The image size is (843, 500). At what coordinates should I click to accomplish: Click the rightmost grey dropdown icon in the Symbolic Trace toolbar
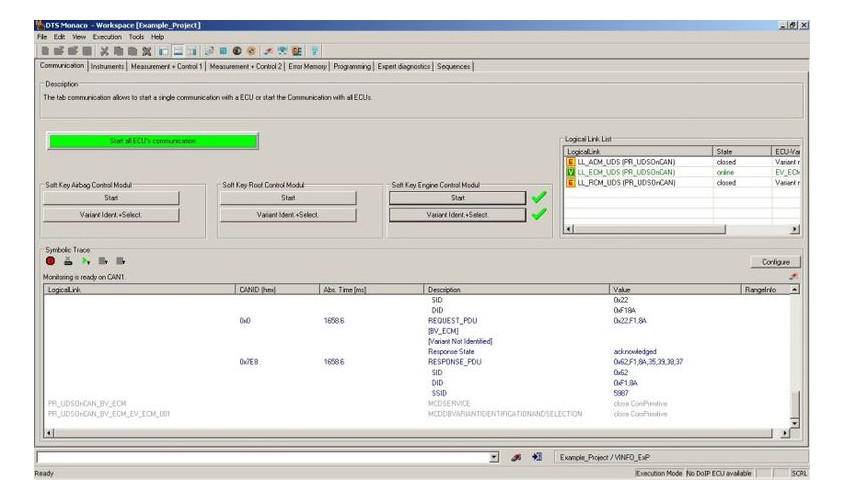click(120, 261)
